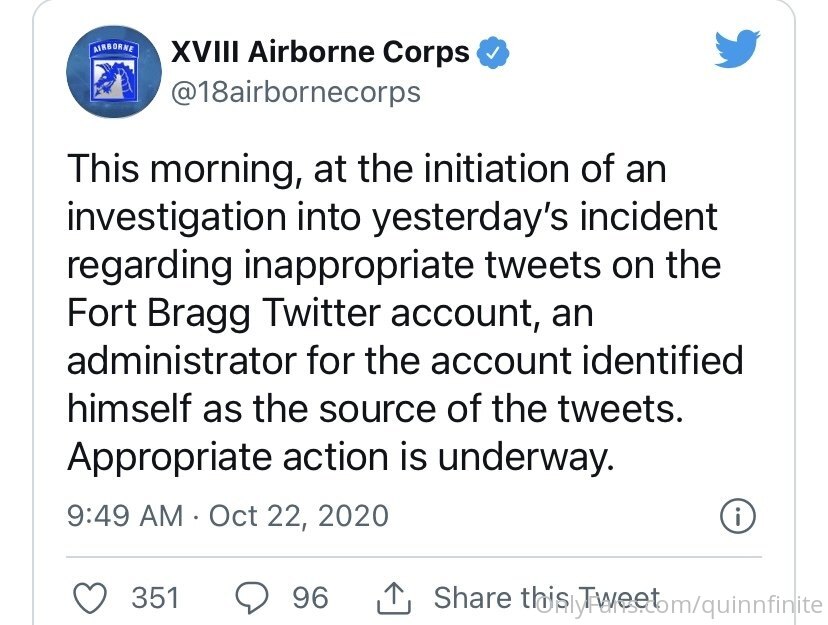Viewport: 828px width, 625px height.
Task: Click the share upload arrow icon
Action: coord(393,598)
